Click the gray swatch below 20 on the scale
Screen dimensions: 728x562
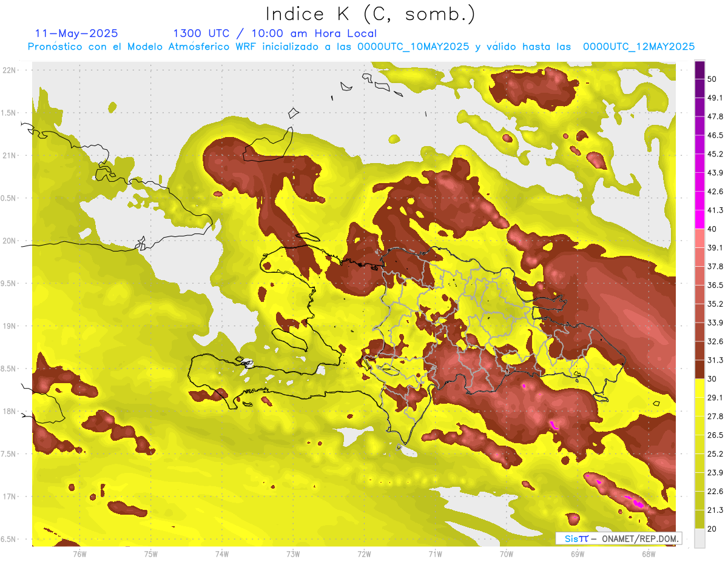[x=699, y=538]
